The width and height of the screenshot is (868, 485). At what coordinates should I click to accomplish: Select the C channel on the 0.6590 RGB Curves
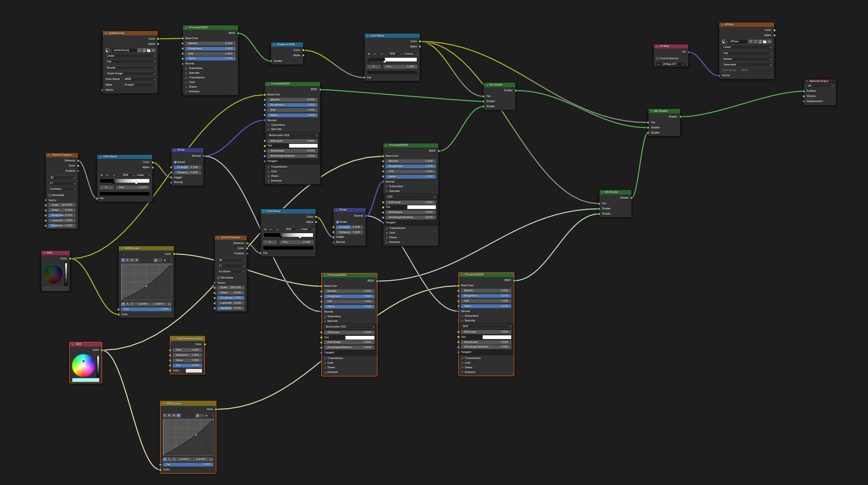pyautogui.click(x=165, y=415)
